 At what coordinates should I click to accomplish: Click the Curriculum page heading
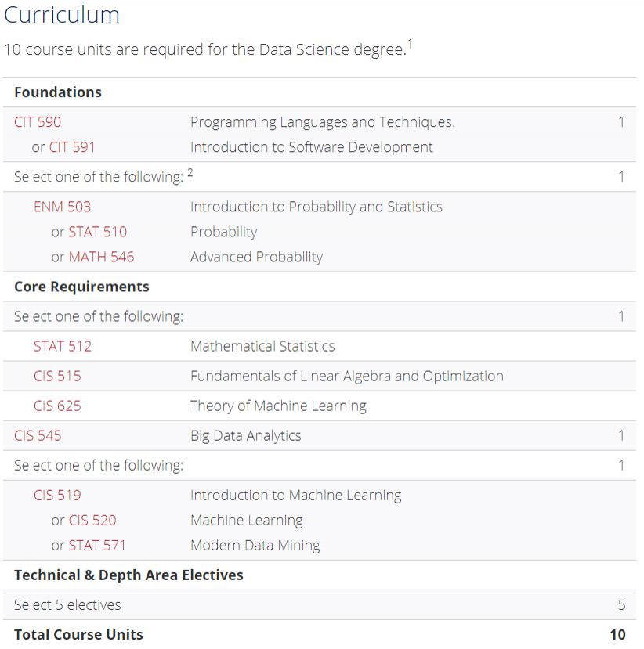coord(62,15)
